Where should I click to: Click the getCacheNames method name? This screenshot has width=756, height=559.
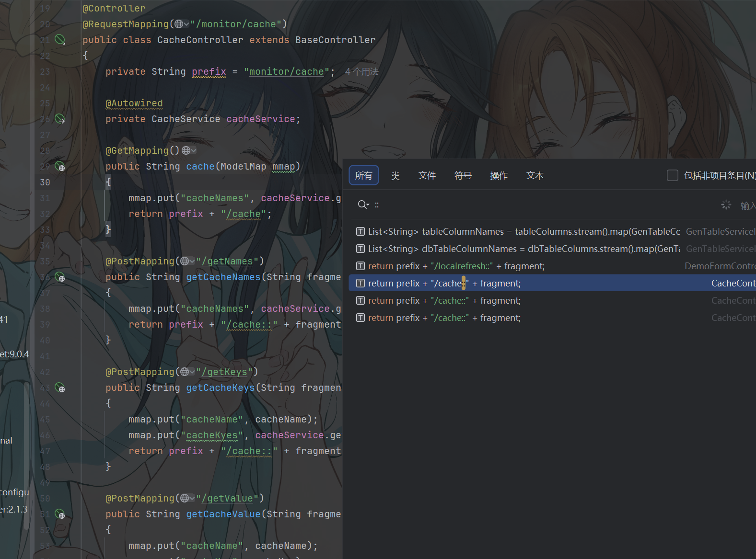point(223,277)
